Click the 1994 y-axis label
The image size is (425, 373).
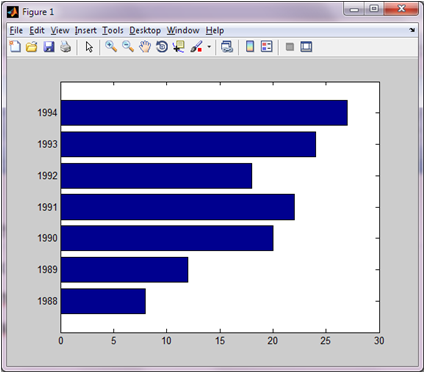coord(47,113)
